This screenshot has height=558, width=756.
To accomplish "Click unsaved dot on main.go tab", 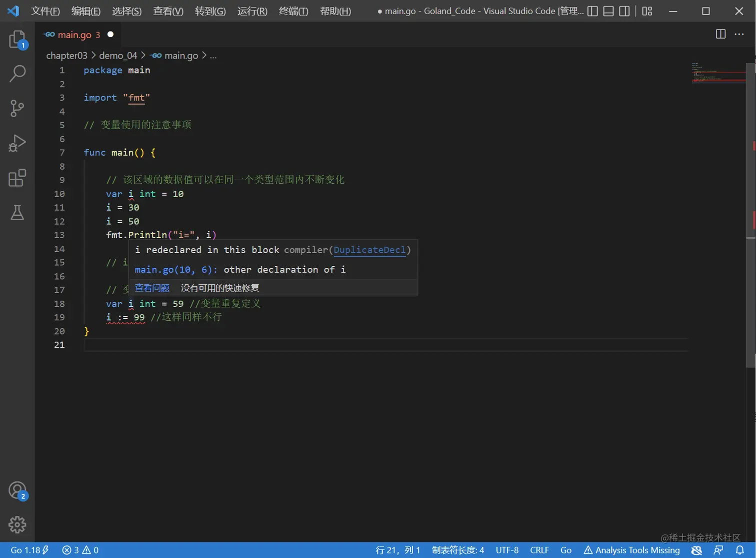I will (x=110, y=34).
